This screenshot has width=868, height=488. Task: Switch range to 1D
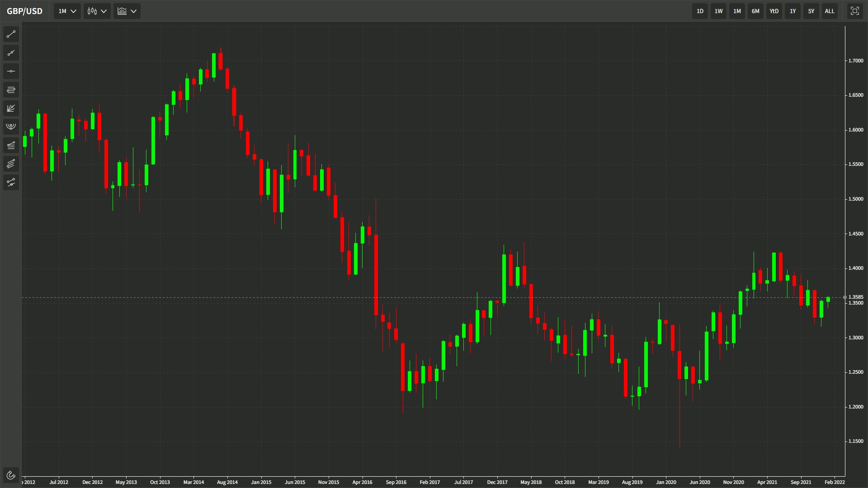pyautogui.click(x=700, y=11)
